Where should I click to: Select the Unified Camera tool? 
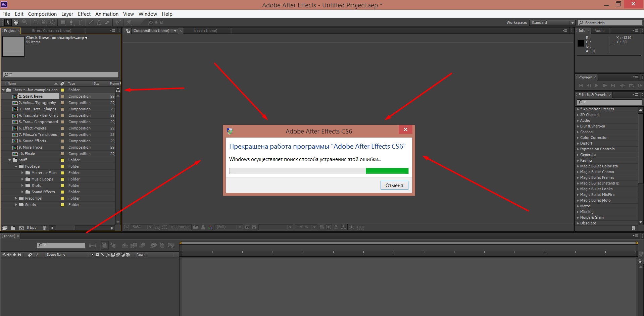tap(44, 22)
